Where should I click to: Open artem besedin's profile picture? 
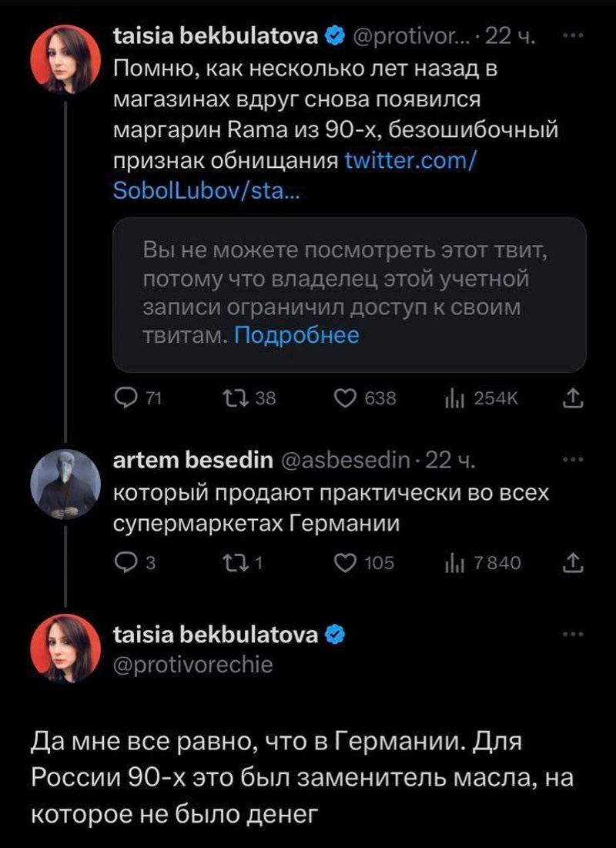(65, 484)
